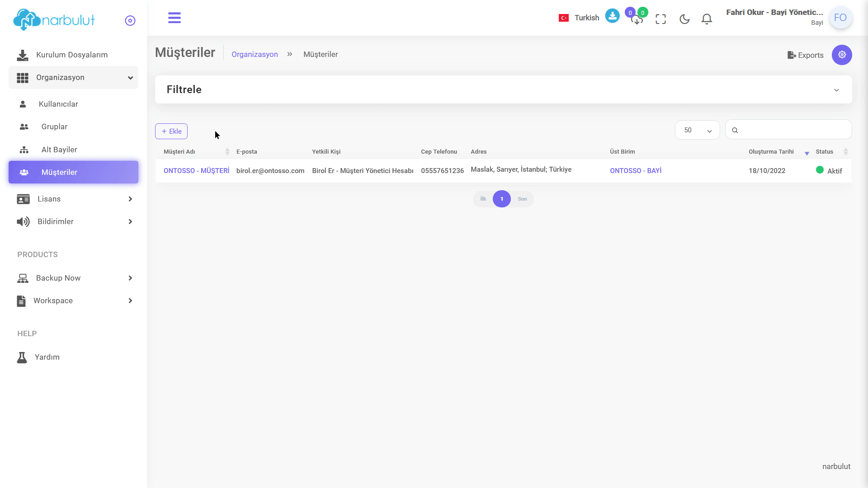The width and height of the screenshot is (868, 488).
Task: Select page 1 in pagination
Action: 502,199
